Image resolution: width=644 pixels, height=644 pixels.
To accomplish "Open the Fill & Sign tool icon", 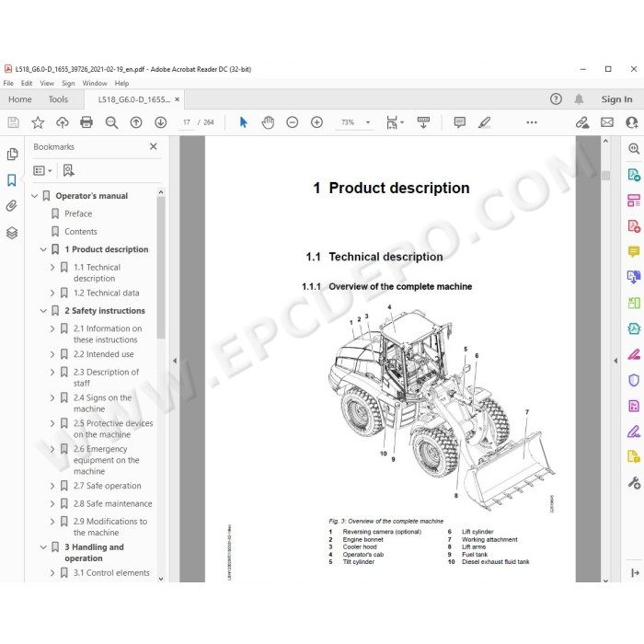I will coord(634,431).
